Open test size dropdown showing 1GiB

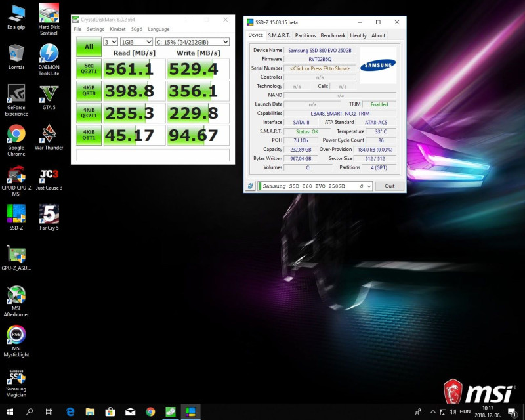136,42
